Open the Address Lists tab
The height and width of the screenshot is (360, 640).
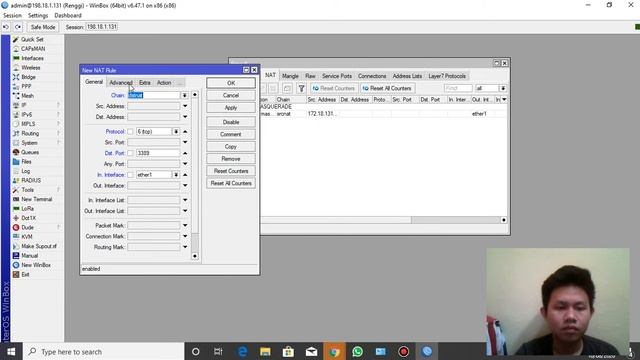point(407,76)
